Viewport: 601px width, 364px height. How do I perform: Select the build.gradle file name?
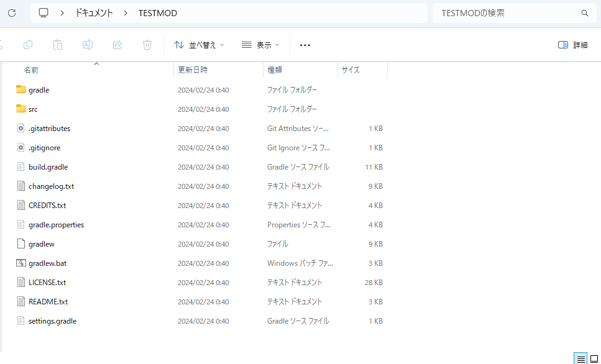48,166
